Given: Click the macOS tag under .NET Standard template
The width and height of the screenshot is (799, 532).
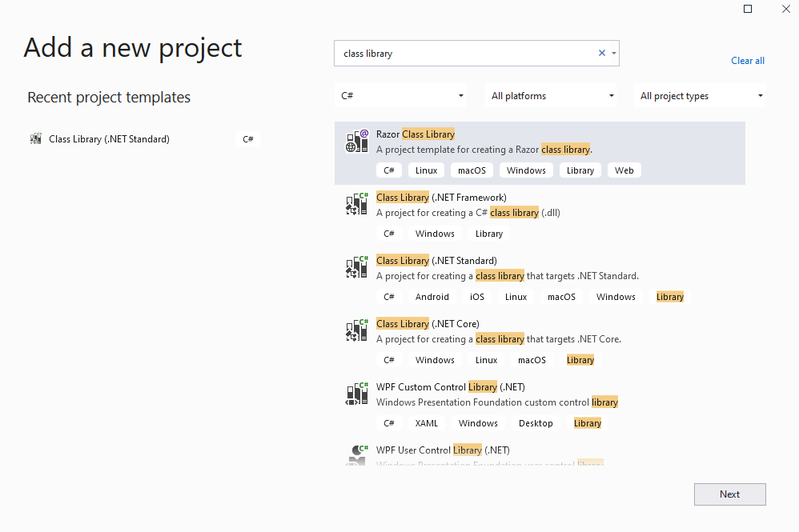Looking at the screenshot, I should pos(561,297).
